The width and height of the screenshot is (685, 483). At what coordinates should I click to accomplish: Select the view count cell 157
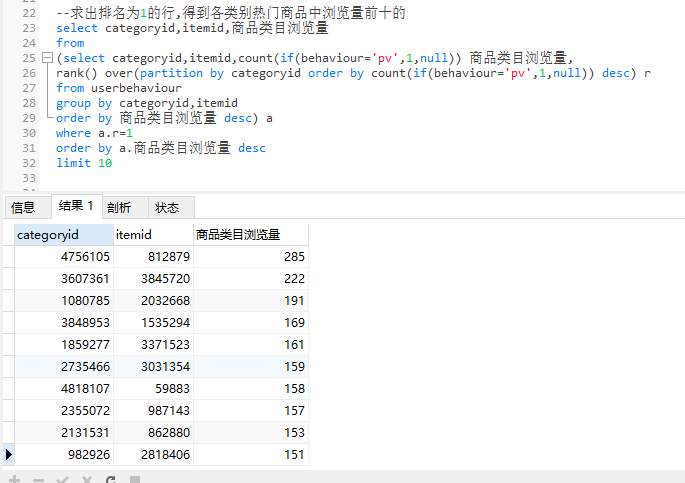251,411
